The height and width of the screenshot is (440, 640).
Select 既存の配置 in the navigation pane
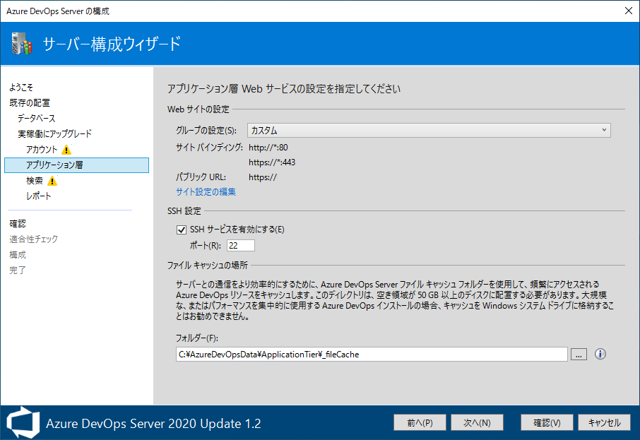click(x=29, y=103)
